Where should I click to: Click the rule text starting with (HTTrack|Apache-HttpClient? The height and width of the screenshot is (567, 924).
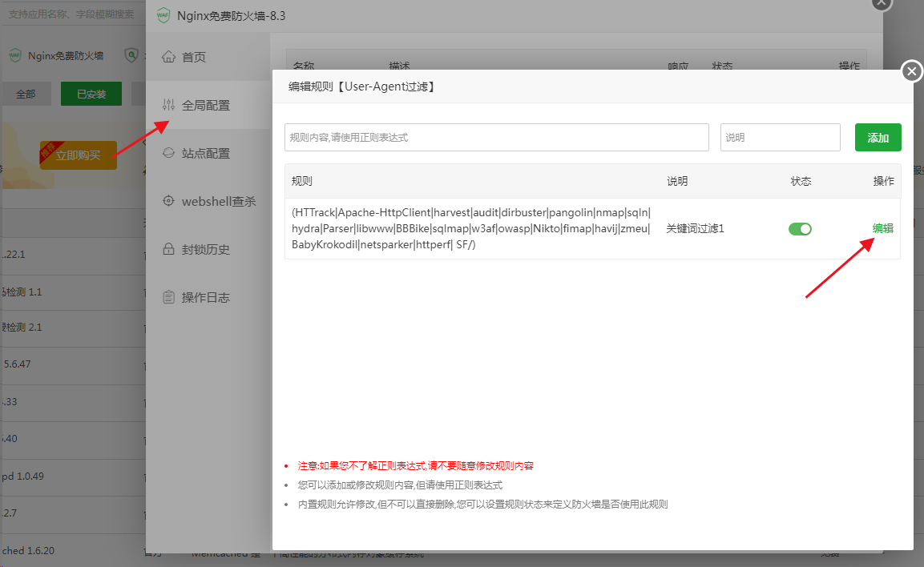pyautogui.click(x=471, y=228)
